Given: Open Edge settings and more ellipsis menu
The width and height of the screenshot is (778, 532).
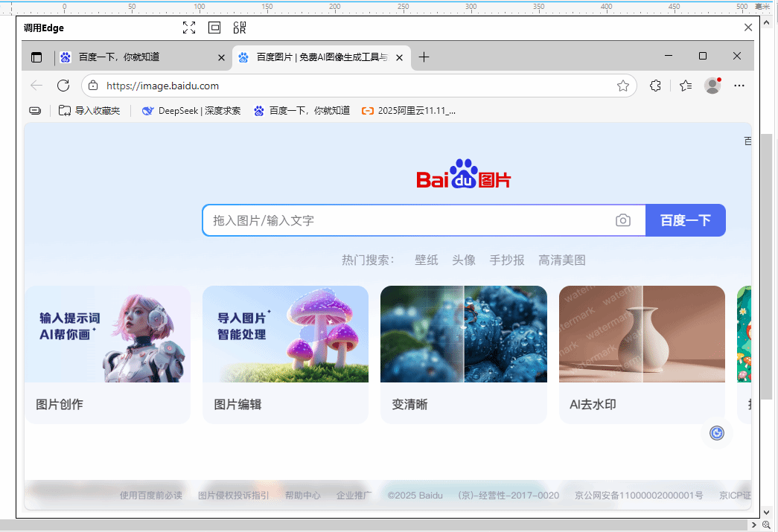Looking at the screenshot, I should pyautogui.click(x=739, y=86).
